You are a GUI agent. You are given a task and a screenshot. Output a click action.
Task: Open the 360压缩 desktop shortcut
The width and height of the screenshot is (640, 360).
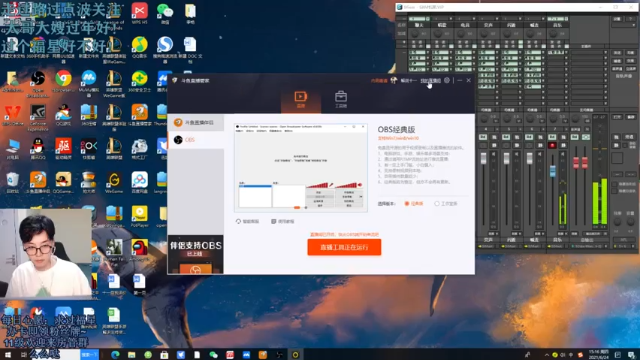(x=89, y=115)
